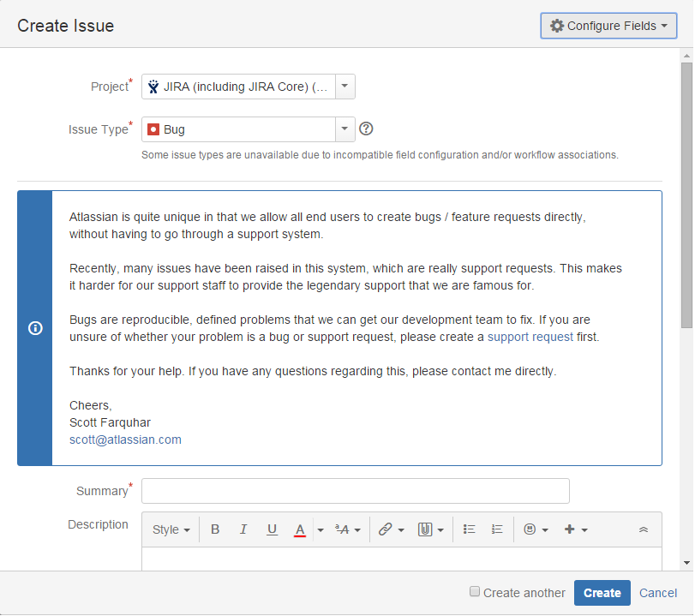Viewport: 695px width, 616px height.
Task: Open the Configure Fields menu
Action: (608, 26)
